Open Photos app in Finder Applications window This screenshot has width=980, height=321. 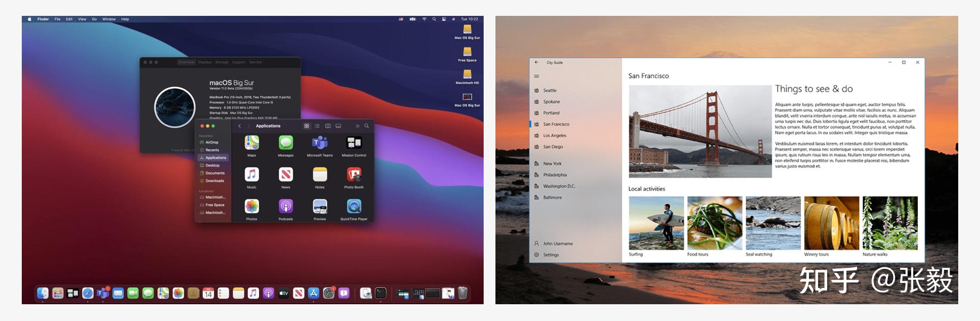(252, 206)
